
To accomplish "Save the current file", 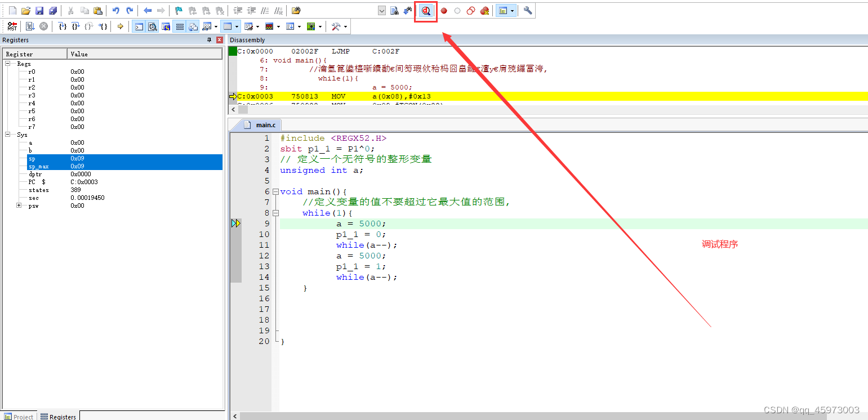I will [x=39, y=10].
